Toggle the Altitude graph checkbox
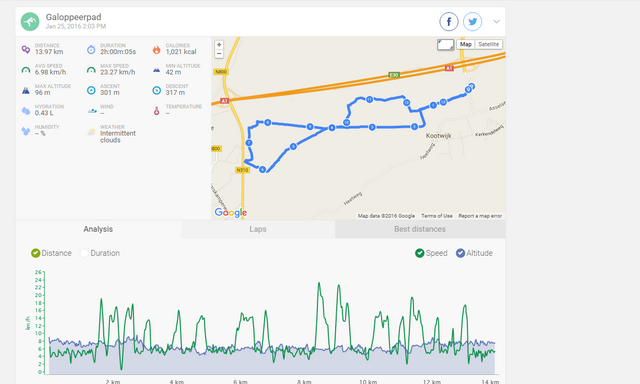Viewport: 640px width, 384px height. [x=460, y=253]
